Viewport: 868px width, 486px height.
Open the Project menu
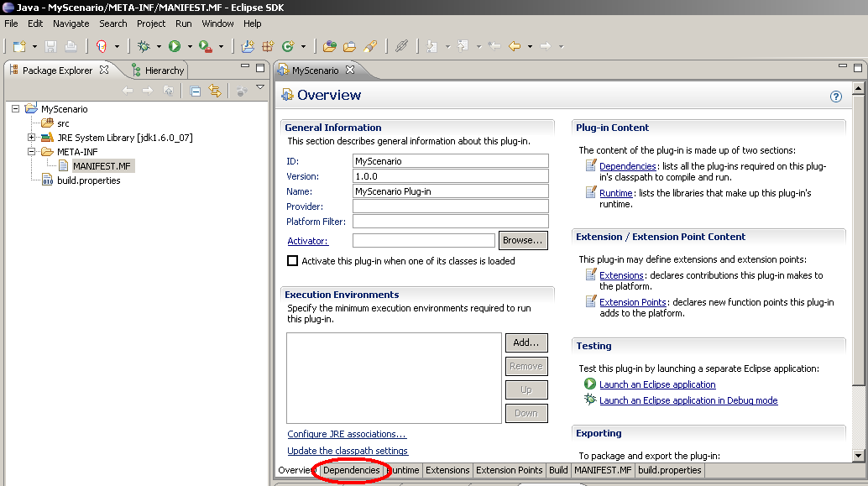coord(151,24)
